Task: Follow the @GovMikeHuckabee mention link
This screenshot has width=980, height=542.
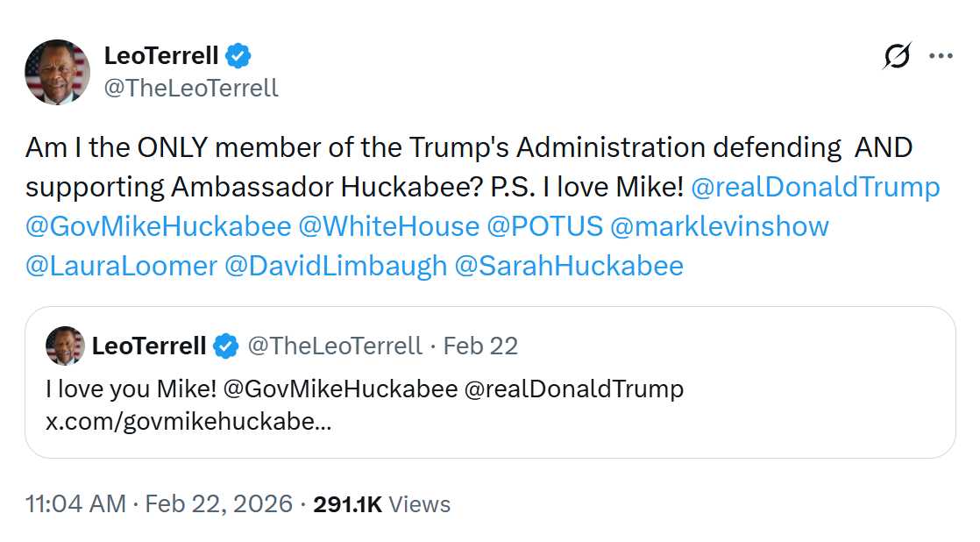Action: [158, 225]
